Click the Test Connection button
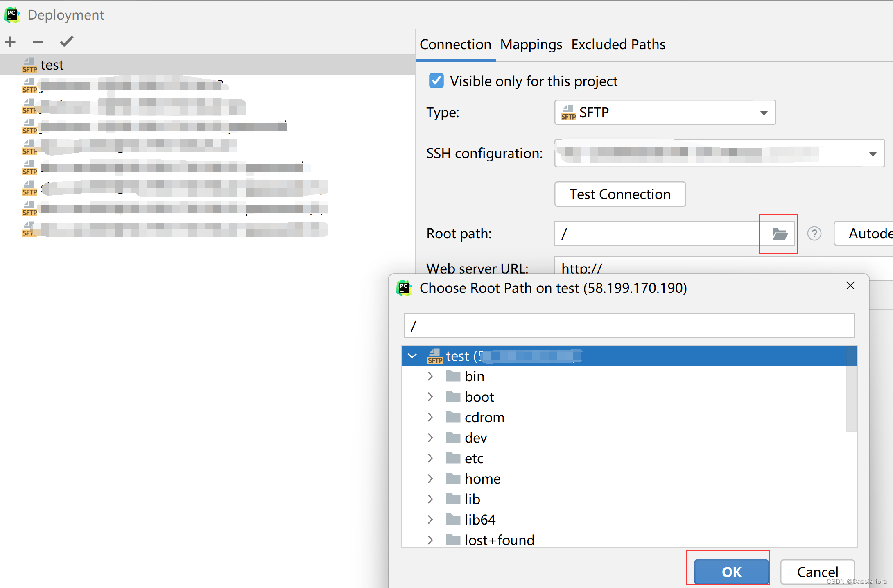 click(620, 194)
